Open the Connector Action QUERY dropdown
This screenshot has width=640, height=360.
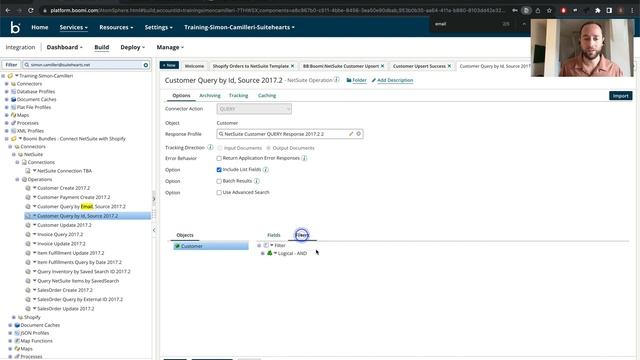[x=254, y=109]
